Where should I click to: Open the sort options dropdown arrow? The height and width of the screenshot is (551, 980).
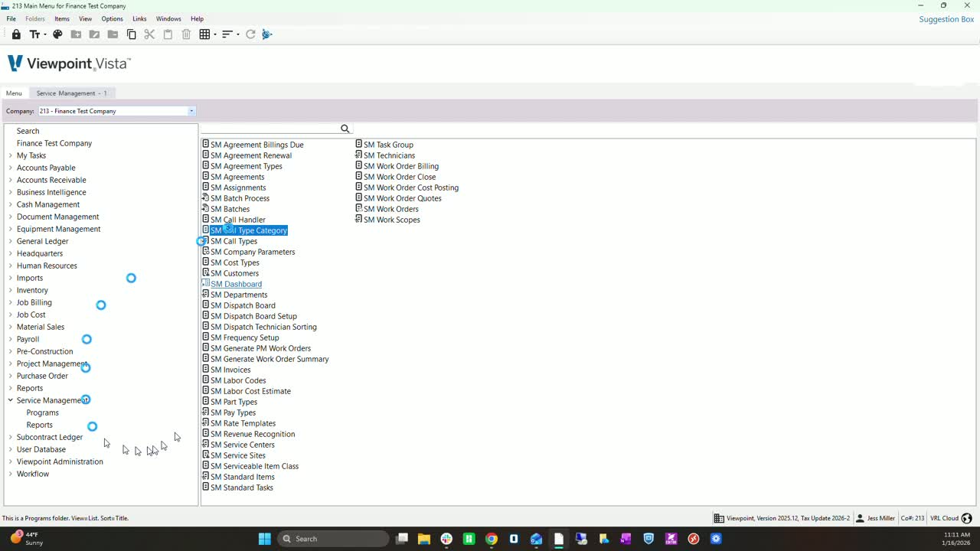(x=237, y=34)
